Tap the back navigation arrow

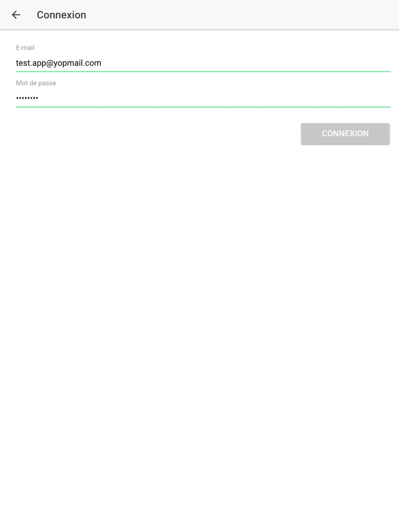16,15
